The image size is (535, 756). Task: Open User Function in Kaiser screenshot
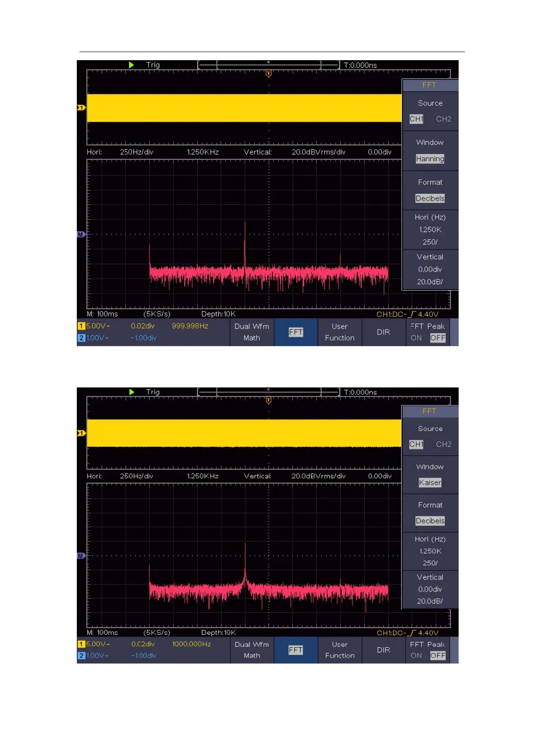[340, 650]
